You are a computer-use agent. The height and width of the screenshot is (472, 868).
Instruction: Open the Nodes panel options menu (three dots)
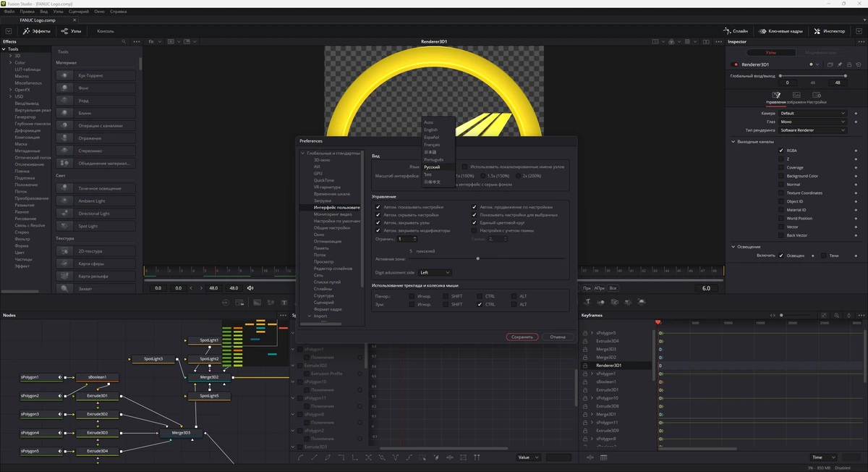pyautogui.click(x=282, y=316)
